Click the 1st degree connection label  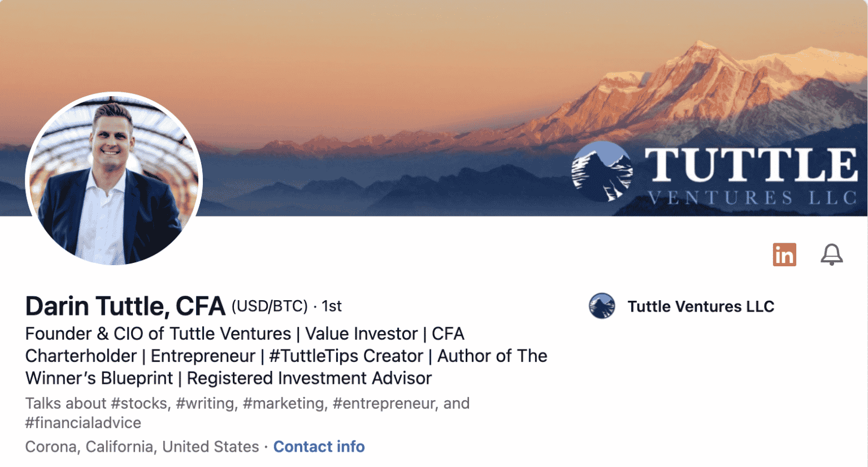tap(332, 306)
